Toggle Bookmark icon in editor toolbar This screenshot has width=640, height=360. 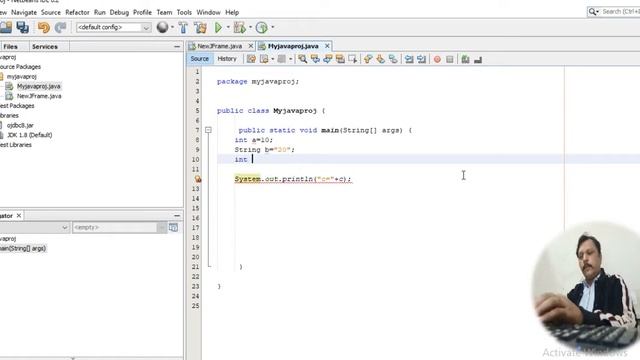393,59
